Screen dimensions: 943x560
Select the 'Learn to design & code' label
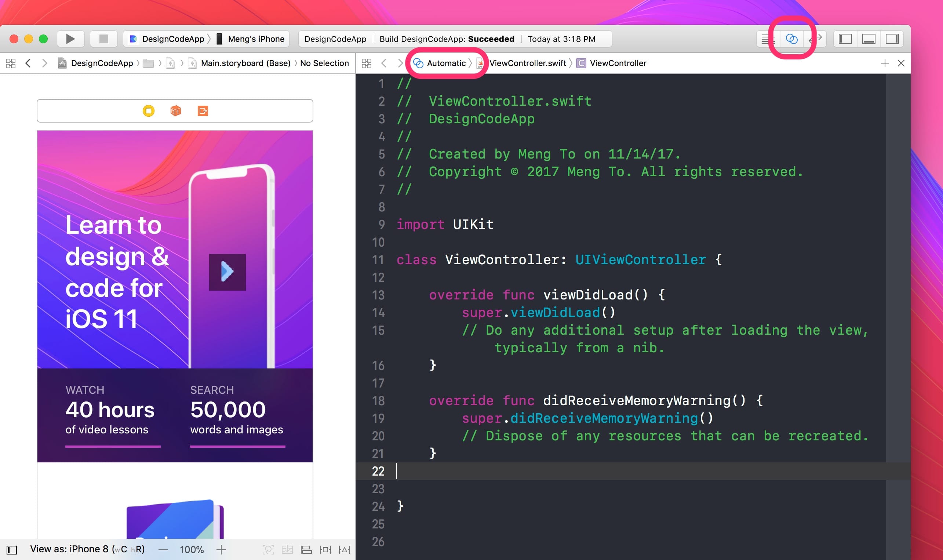pyautogui.click(x=118, y=272)
